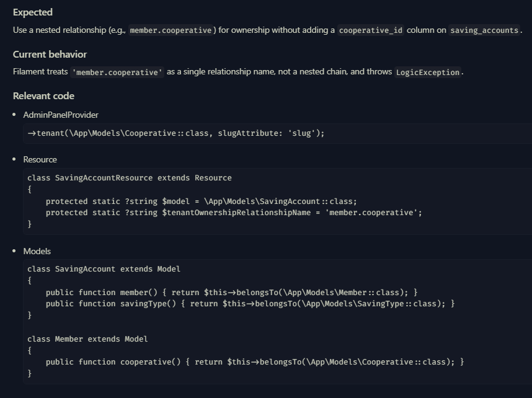Select the "AdminPanelProvider" list item
The width and height of the screenshot is (532, 398).
point(61,115)
